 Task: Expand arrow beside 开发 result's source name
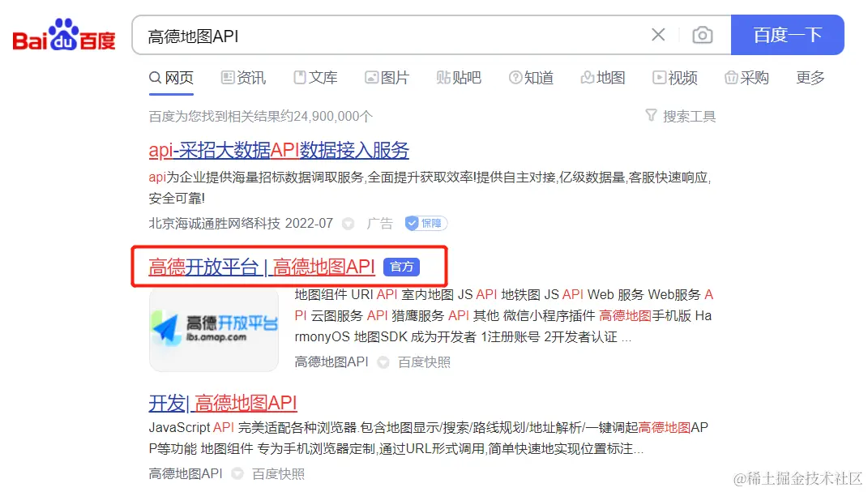click(237, 473)
